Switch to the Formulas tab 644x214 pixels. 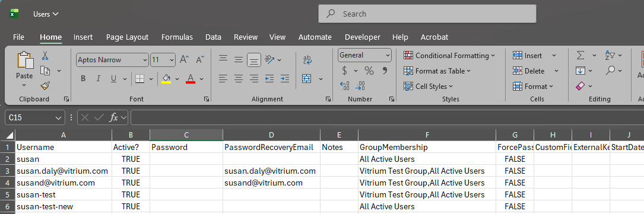pyautogui.click(x=177, y=37)
